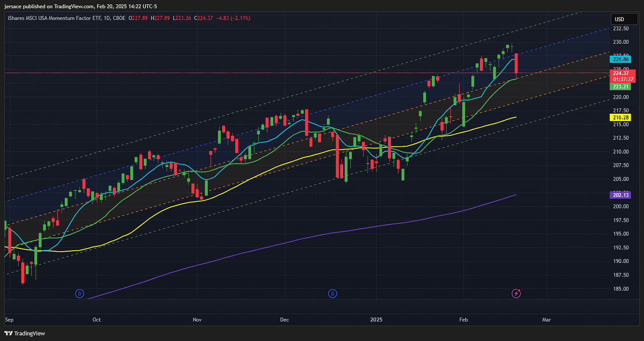Click the purple 202.13 moving average price label
The width and height of the screenshot is (644, 341).
[621, 195]
